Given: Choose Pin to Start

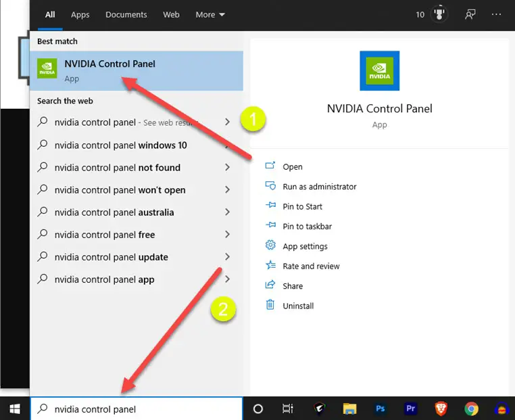Looking at the screenshot, I should pos(302,206).
